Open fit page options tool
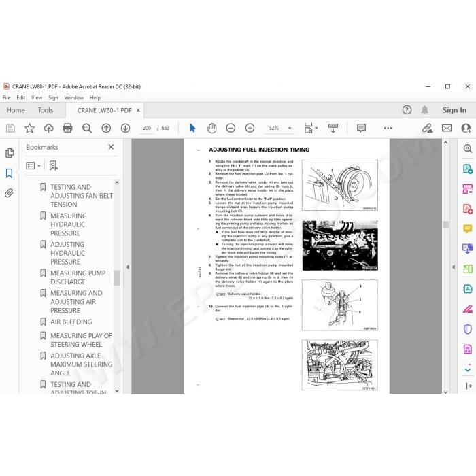 coord(311,128)
